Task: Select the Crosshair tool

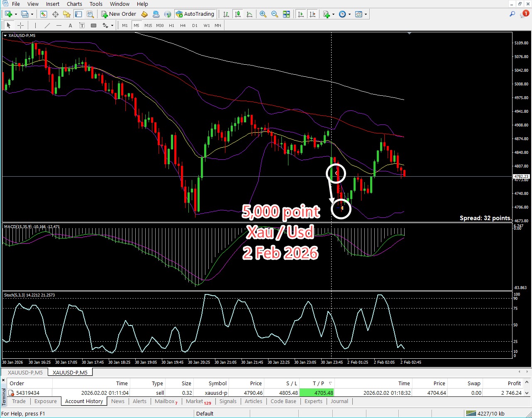Action: (x=20, y=26)
